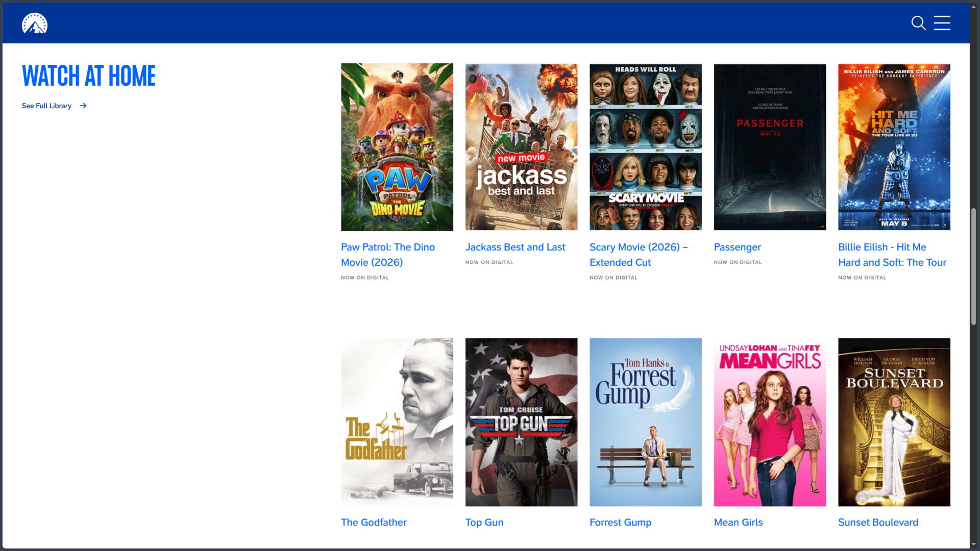Screen dimensions: 980x551
Task: Click the Jackass Best and Last title link
Action: pyautogui.click(x=515, y=247)
